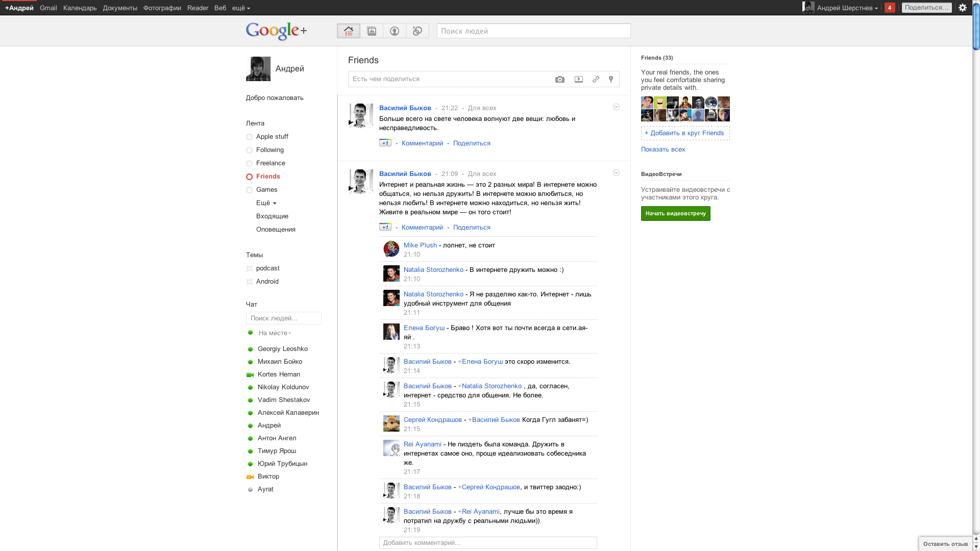Open Веб from the top bar

click(220, 8)
